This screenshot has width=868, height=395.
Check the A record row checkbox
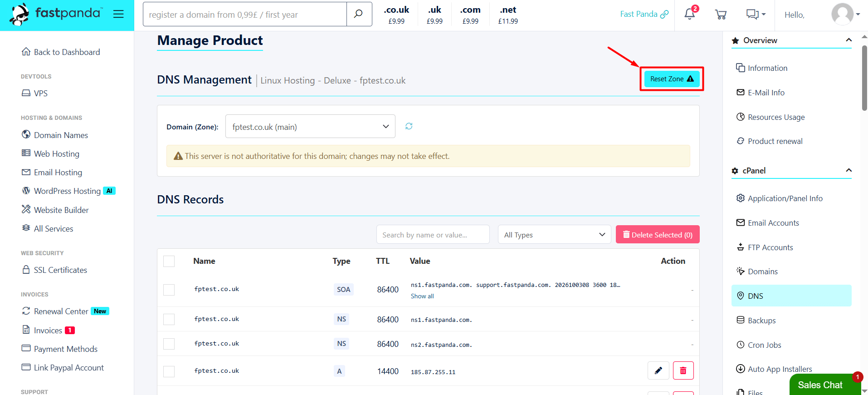(x=169, y=371)
